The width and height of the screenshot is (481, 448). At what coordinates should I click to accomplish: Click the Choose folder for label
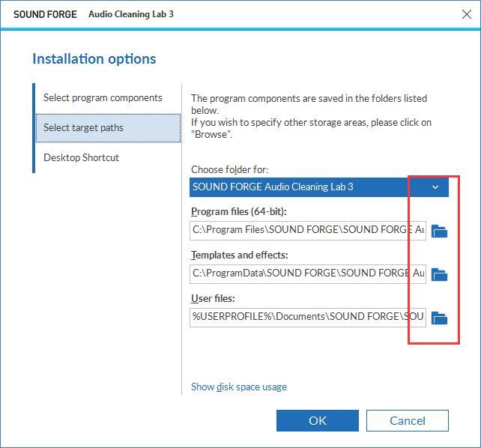(x=230, y=169)
